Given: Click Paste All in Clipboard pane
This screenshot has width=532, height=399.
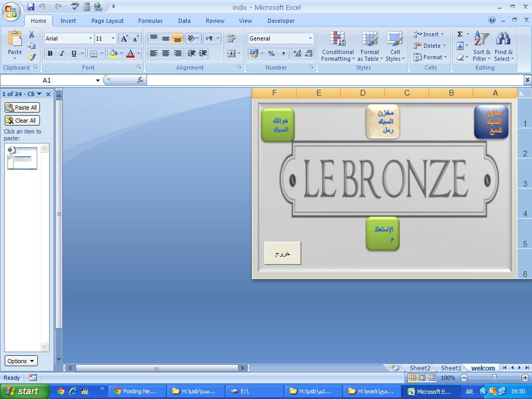Looking at the screenshot, I should (x=22, y=108).
